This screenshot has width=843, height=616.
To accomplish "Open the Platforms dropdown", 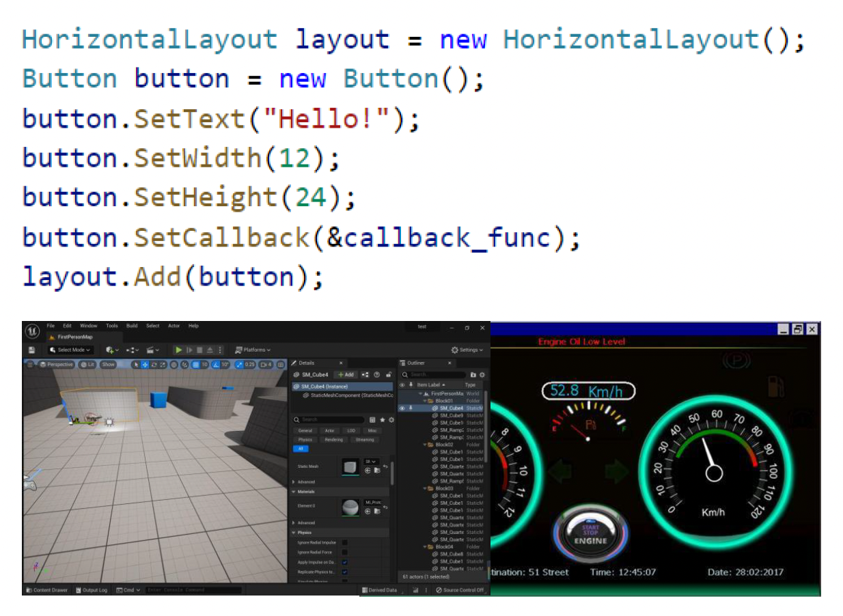I will pos(253,350).
